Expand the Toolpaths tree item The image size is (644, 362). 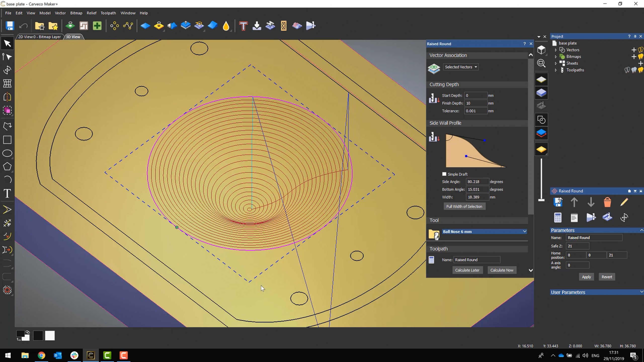click(x=556, y=70)
